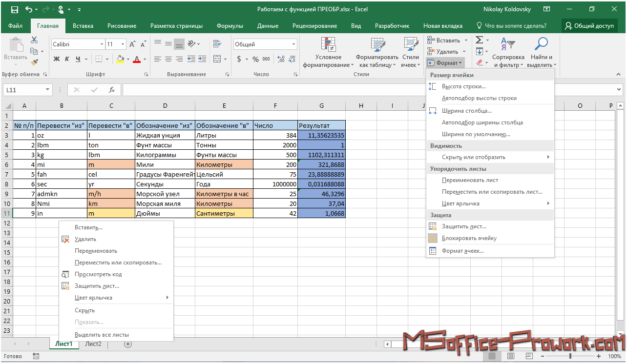This screenshot has width=628, height=364.
Task: Expand the number format Общий dropdown
Action: point(293,44)
